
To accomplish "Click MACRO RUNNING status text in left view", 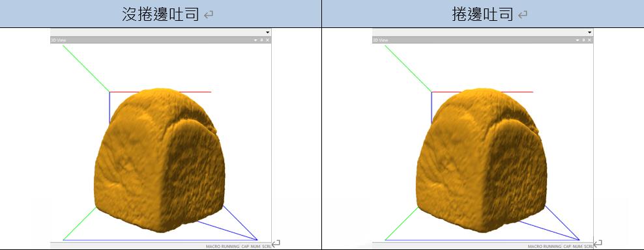I will (x=223, y=247).
